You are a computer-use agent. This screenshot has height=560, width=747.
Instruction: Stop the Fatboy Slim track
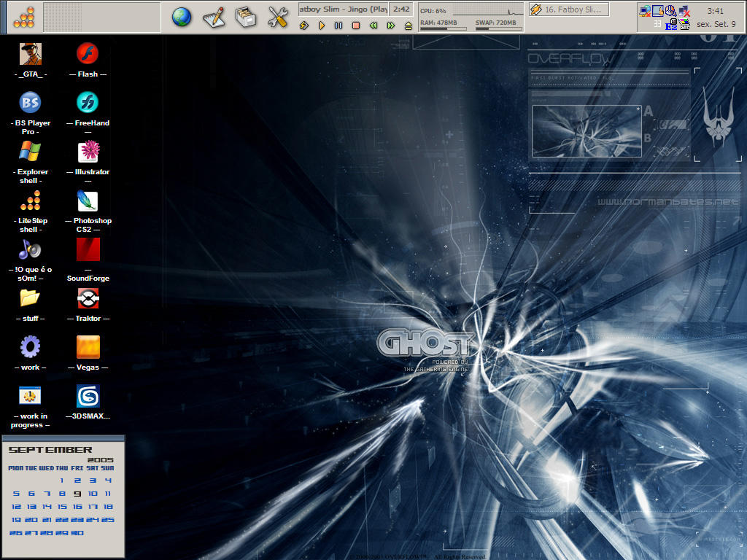355,25
